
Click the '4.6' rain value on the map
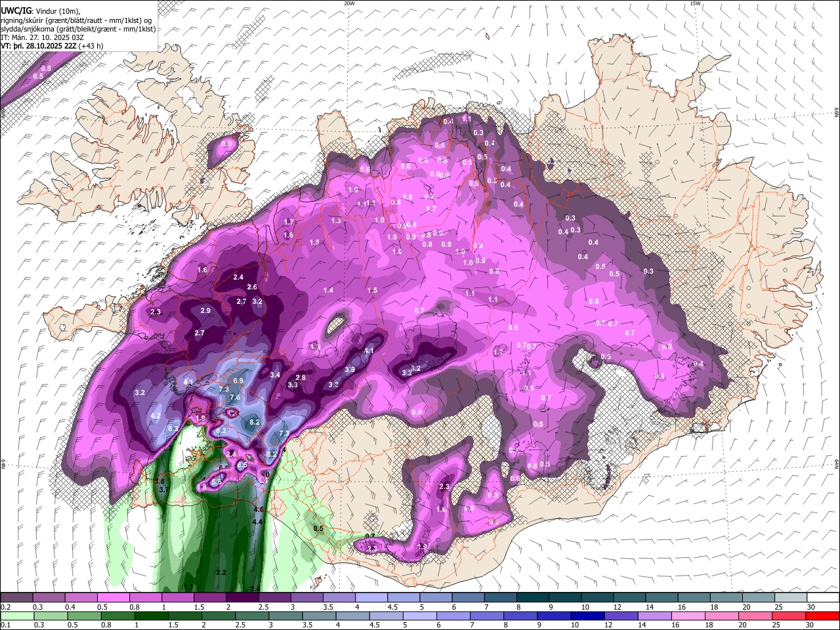pos(258,509)
